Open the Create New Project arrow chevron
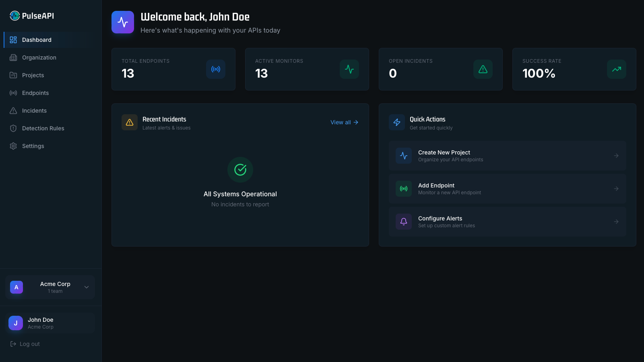Screen dimensions: 644x362 coord(616,156)
